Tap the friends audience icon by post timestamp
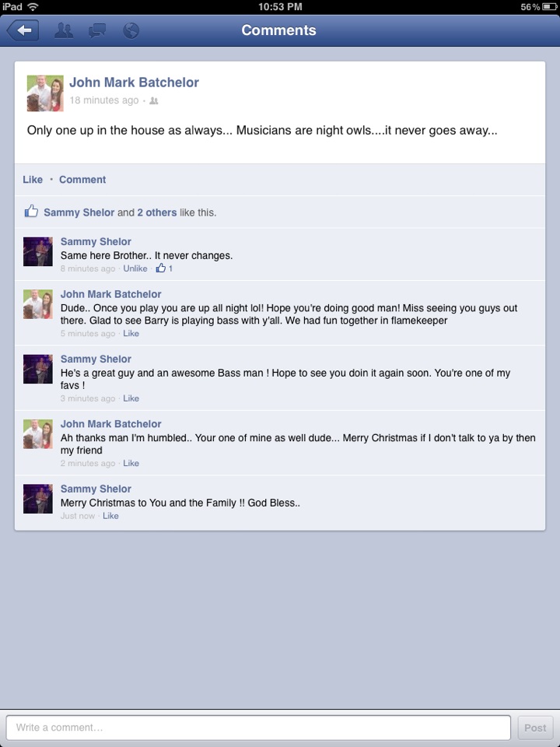 coord(153,100)
